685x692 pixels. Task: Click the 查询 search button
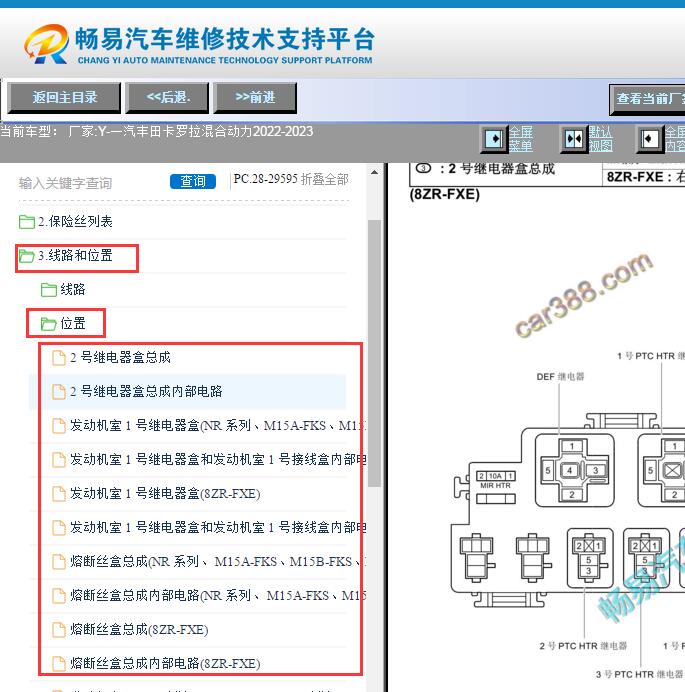(x=193, y=181)
